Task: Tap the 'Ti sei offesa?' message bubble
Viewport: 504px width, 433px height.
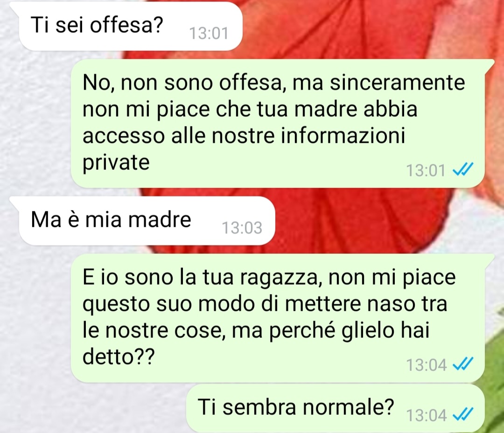Action: [130, 26]
